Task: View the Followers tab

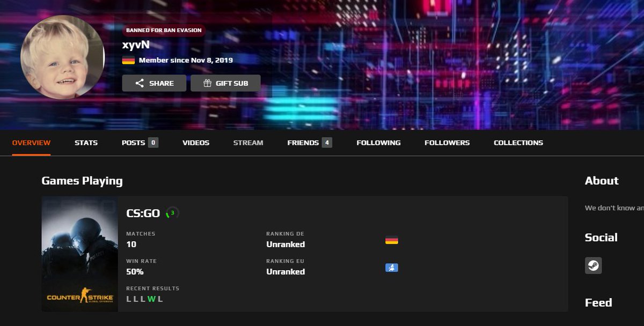Action: tap(447, 143)
